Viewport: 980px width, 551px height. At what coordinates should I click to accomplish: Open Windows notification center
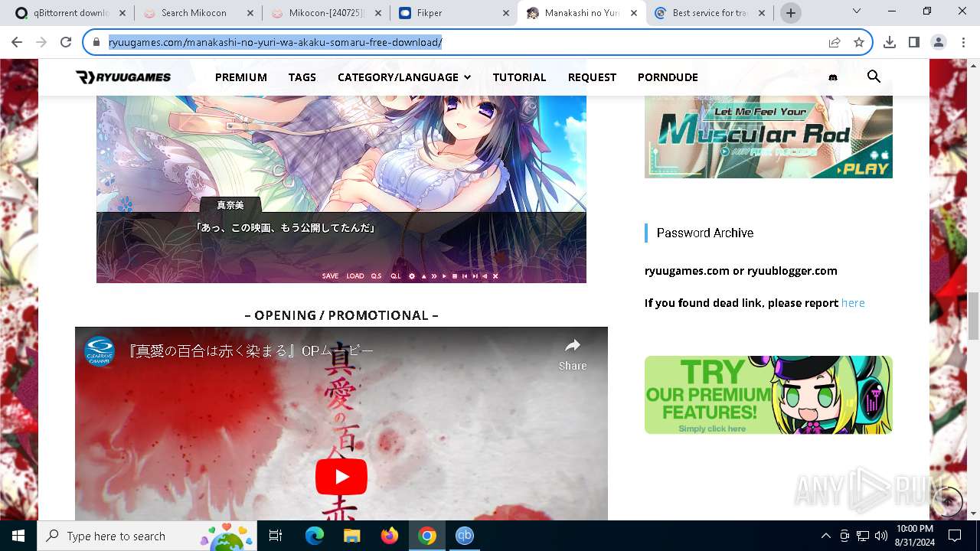coord(955,536)
